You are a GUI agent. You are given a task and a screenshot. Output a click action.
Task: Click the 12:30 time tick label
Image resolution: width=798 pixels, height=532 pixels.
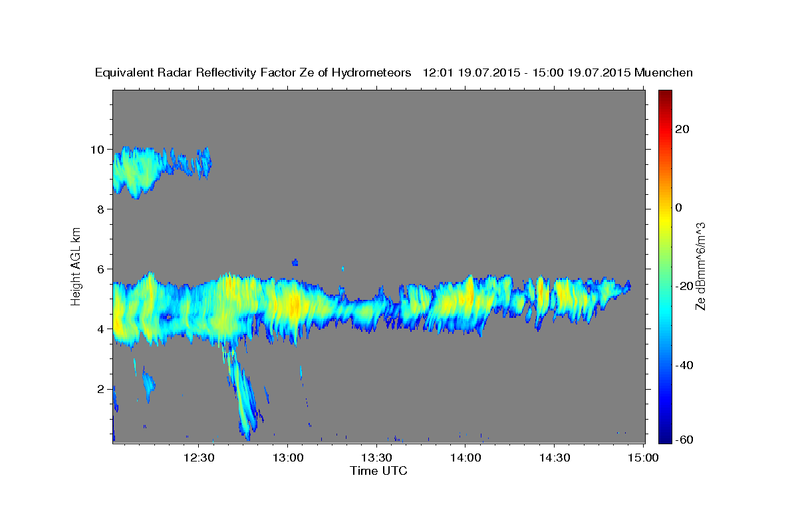click(198, 458)
